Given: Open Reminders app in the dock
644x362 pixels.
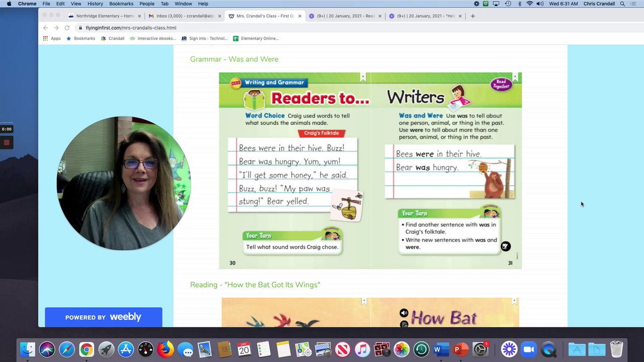Looking at the screenshot, I should (x=264, y=349).
